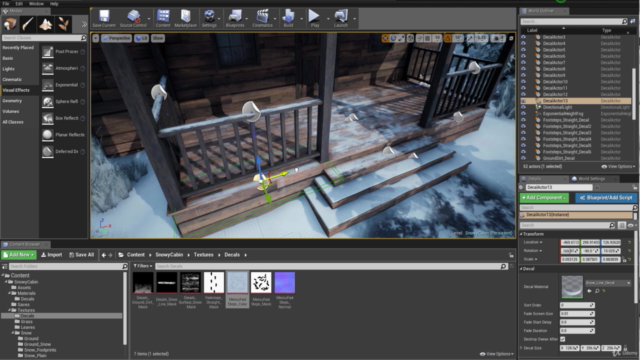640x360 pixels.
Task: Open the Source Control toolbar icon
Action: click(133, 19)
